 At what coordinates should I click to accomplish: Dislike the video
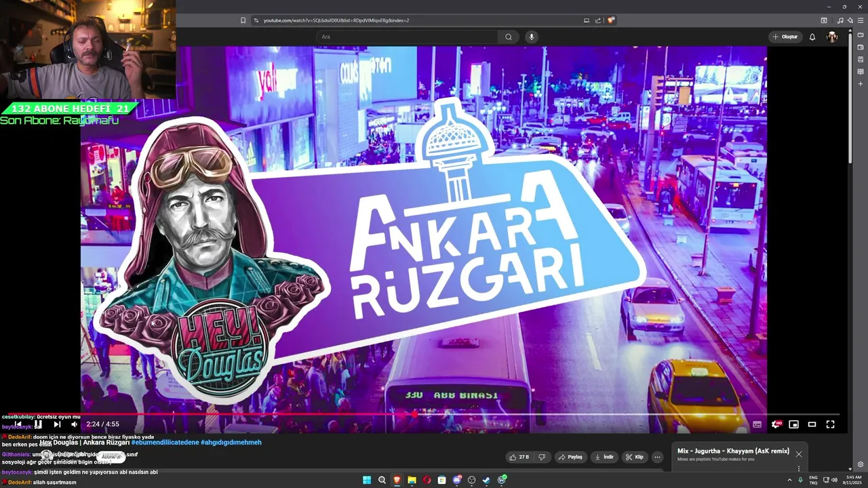click(541, 457)
